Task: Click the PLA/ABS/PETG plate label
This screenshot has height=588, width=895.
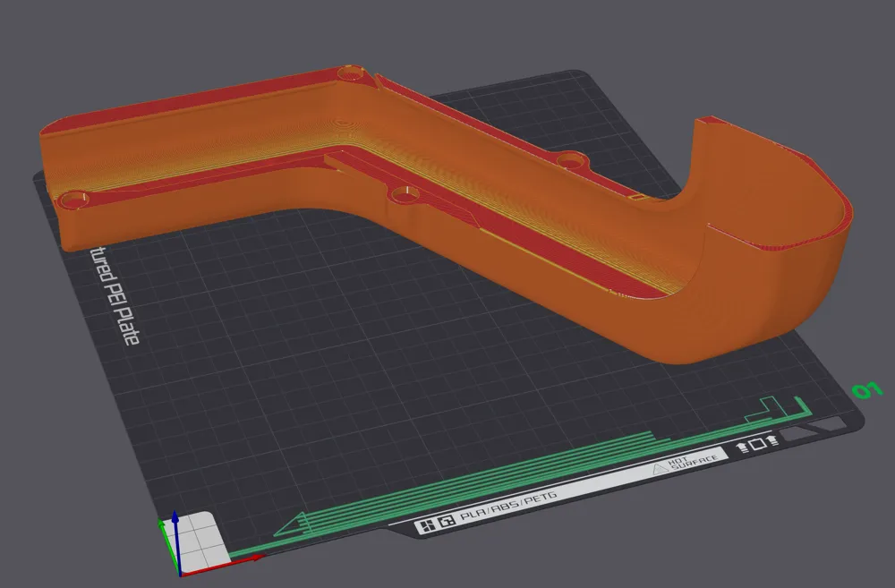Action: coord(508,506)
